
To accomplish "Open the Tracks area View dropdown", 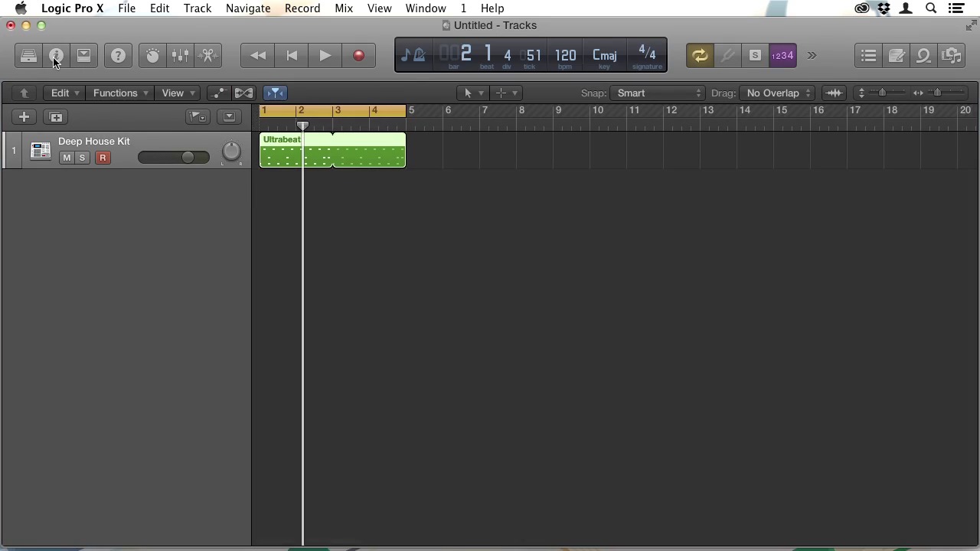I will pyautogui.click(x=178, y=93).
